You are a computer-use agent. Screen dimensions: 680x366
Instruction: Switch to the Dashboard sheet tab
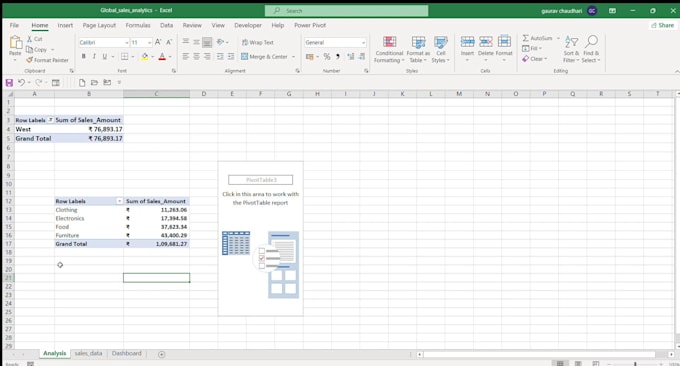127,353
